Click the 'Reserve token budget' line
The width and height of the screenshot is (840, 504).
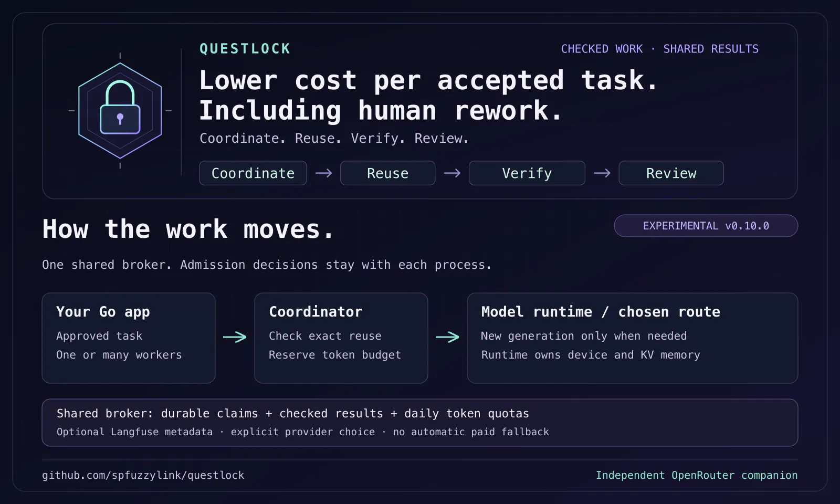[x=335, y=355]
